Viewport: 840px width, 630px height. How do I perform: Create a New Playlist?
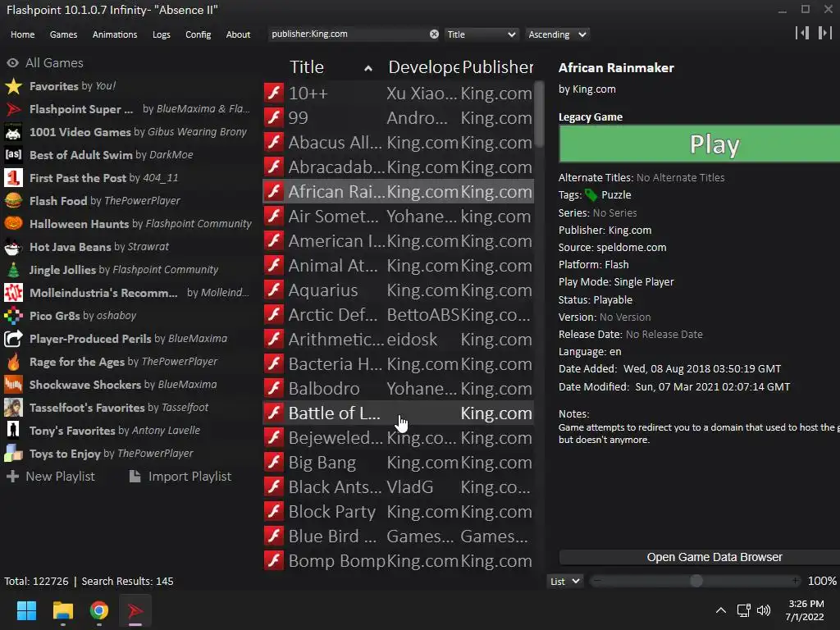51,477
